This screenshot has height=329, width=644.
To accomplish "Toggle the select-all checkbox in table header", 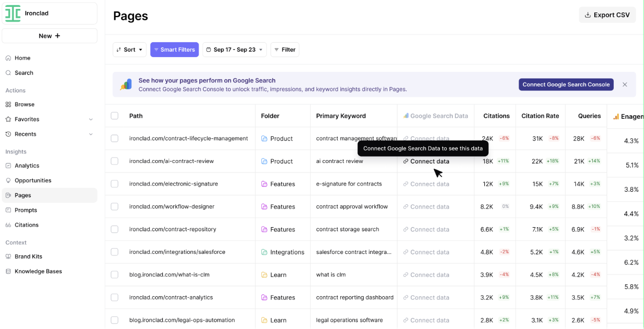I will pyautogui.click(x=114, y=116).
